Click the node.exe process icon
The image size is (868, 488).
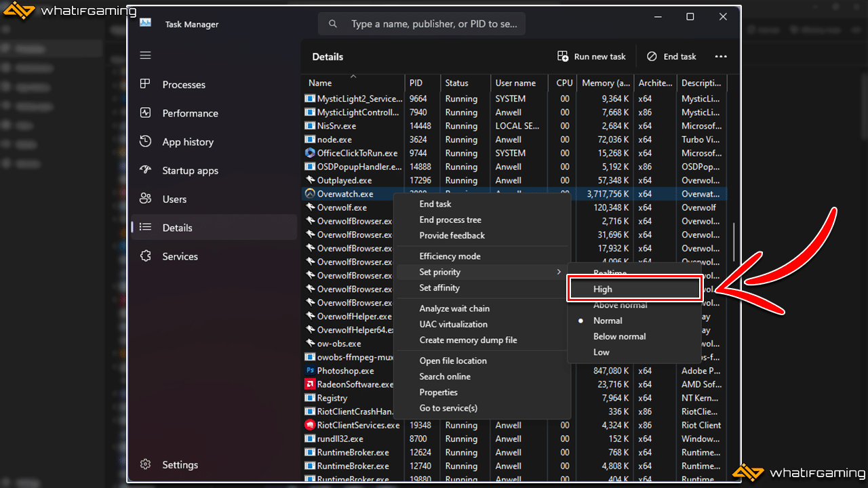pyautogui.click(x=310, y=140)
